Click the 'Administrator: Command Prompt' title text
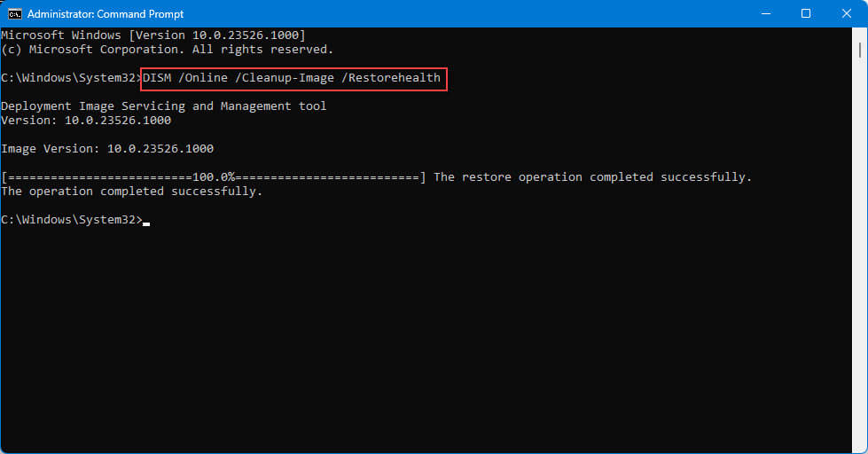 [x=106, y=14]
